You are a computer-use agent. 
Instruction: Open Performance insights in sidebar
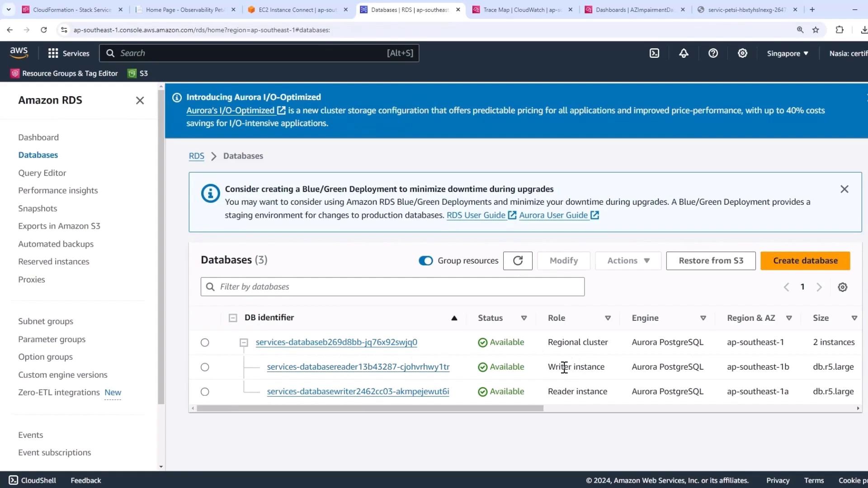point(58,191)
